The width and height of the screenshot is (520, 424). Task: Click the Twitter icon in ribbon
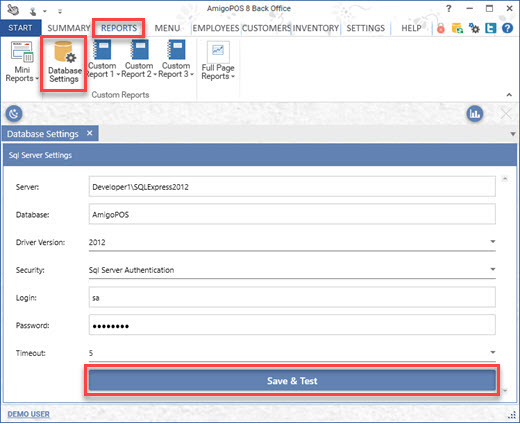pos(490,28)
